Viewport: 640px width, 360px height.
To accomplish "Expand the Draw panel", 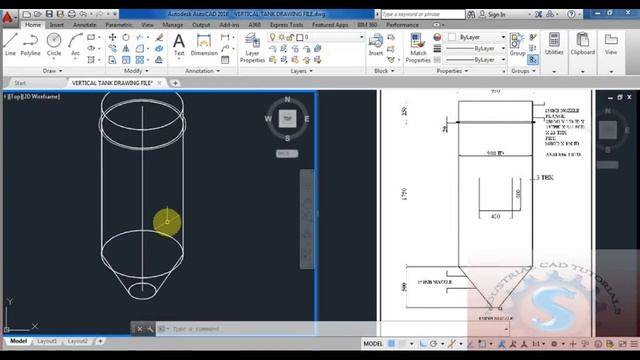I will point(53,71).
